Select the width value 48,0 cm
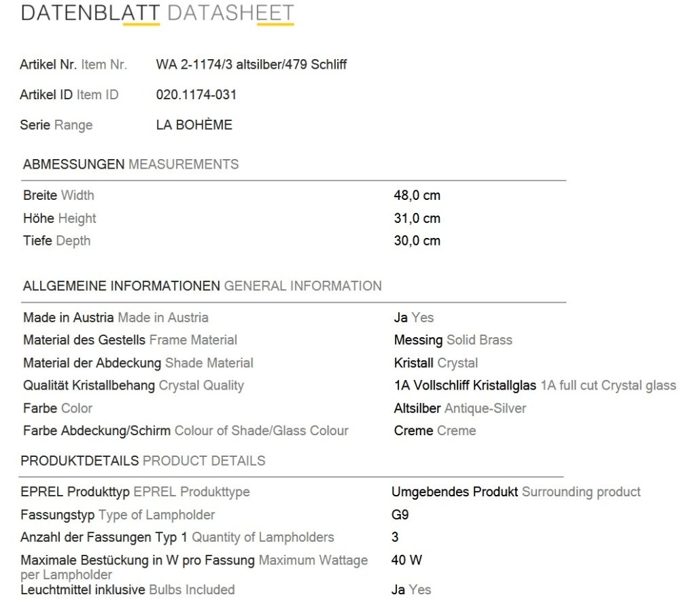The height and width of the screenshot is (616, 696). click(x=417, y=195)
